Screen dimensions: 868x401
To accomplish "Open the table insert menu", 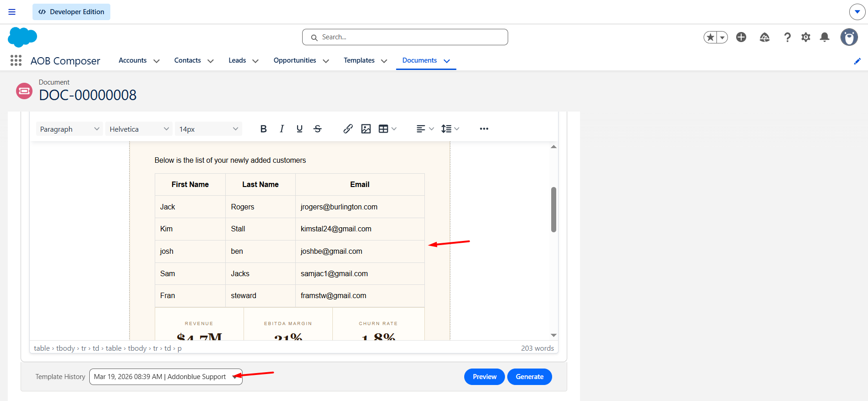I will point(387,129).
